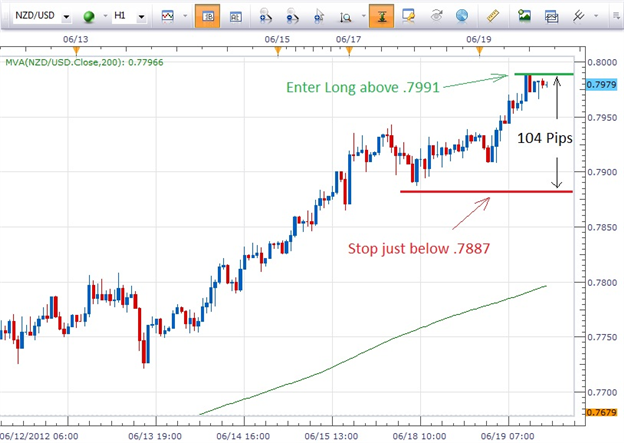
Task: Click the monitor with key icon
Action: tap(409, 16)
